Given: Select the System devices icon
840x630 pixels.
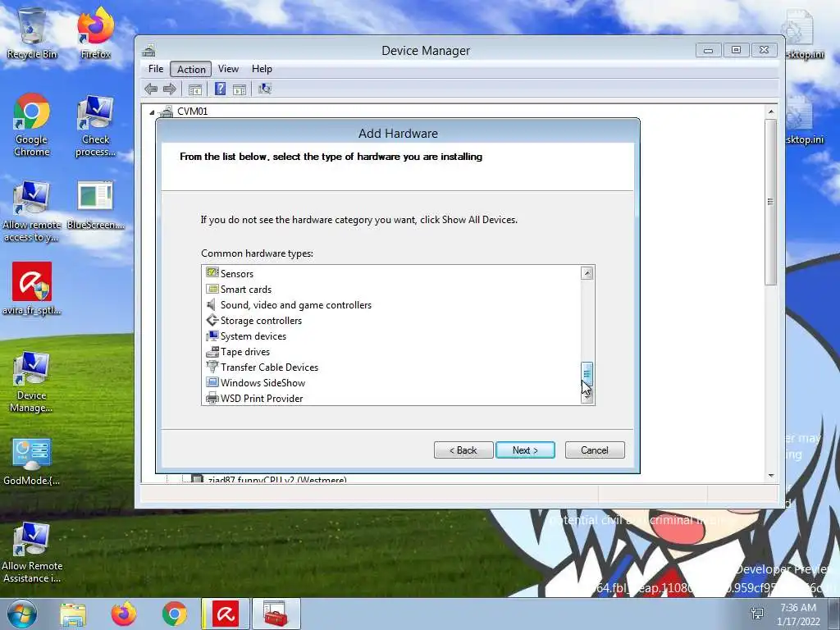Looking at the screenshot, I should click(x=212, y=336).
